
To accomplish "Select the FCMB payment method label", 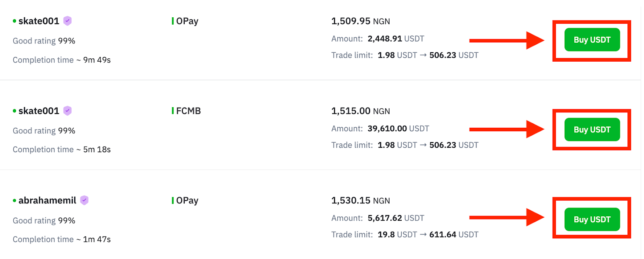I will (x=188, y=111).
